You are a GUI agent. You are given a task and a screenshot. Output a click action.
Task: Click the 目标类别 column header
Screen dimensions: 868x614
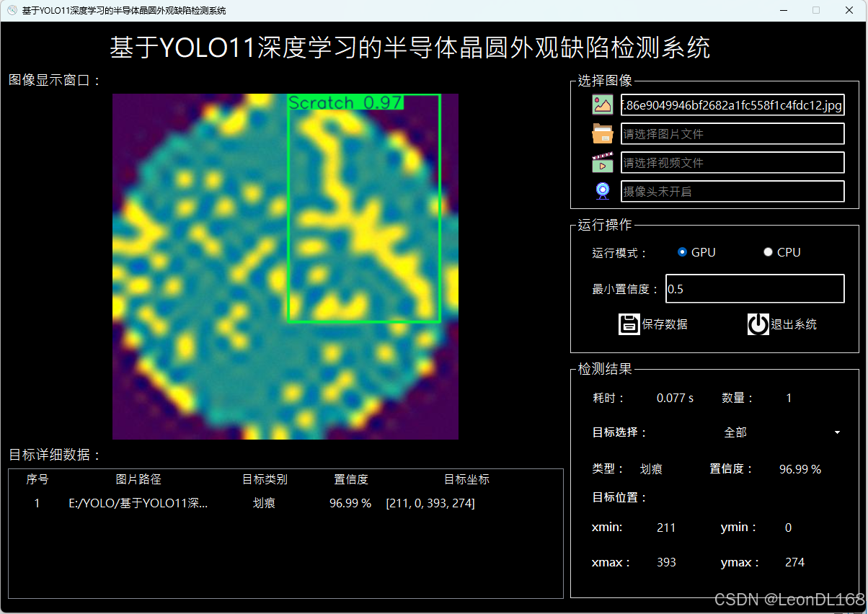click(265, 479)
